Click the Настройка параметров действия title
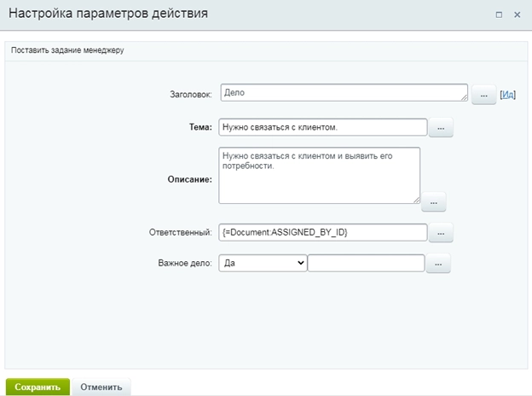This screenshot has width=532, height=396. [108, 14]
